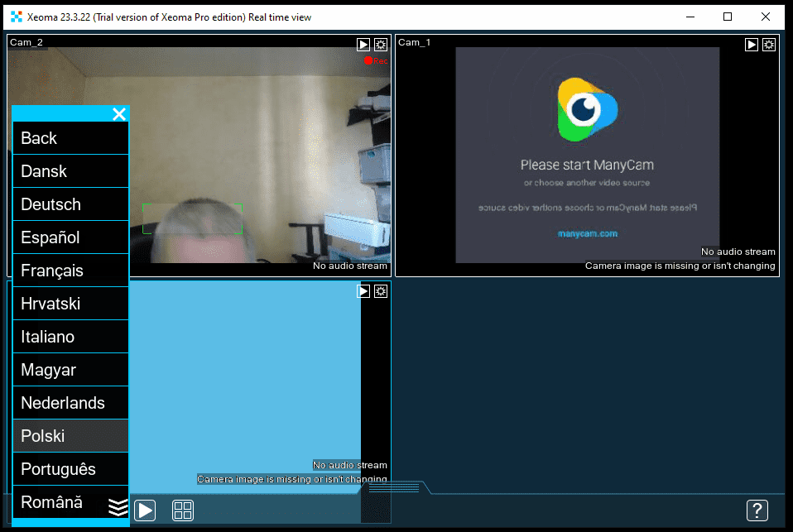Click "Please start ManyCam" text

click(587, 165)
